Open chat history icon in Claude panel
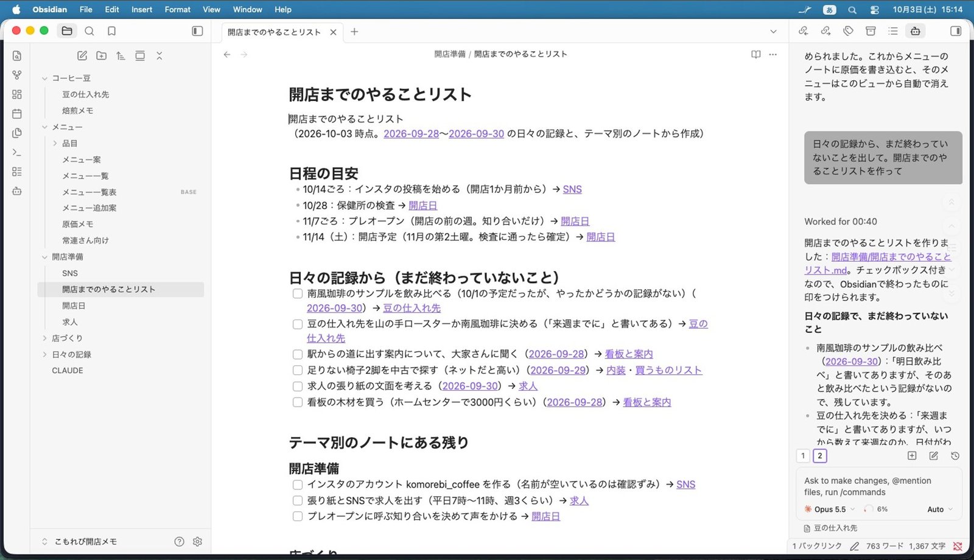This screenshot has width=974, height=560. coord(955,456)
